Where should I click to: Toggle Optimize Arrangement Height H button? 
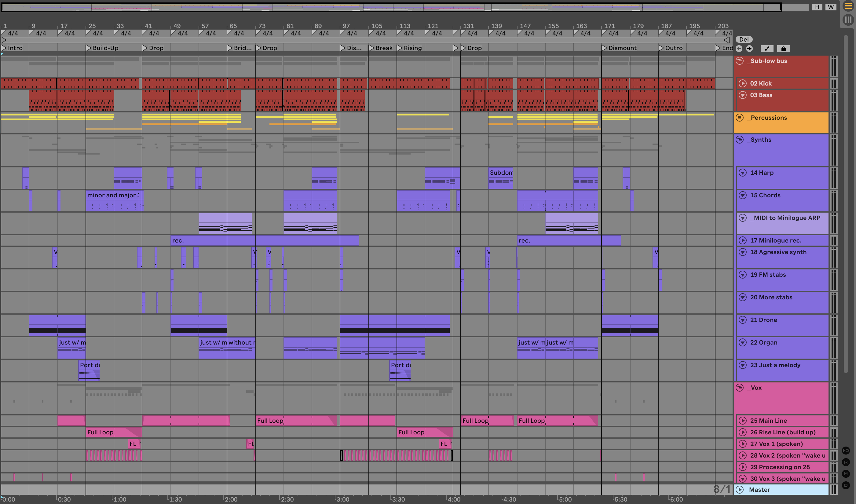pos(817,7)
